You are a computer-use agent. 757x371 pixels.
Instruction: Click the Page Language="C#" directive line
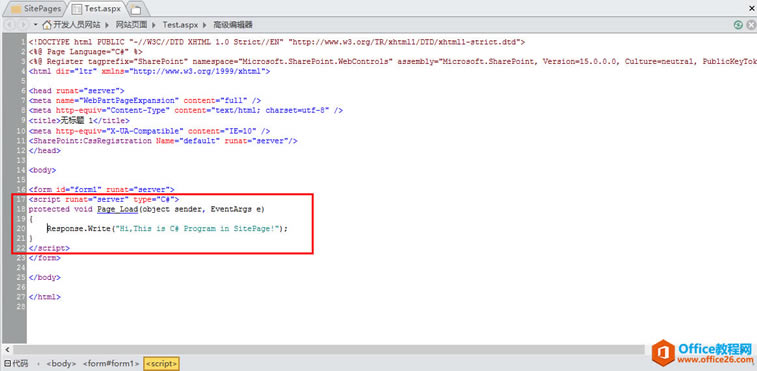click(x=85, y=52)
